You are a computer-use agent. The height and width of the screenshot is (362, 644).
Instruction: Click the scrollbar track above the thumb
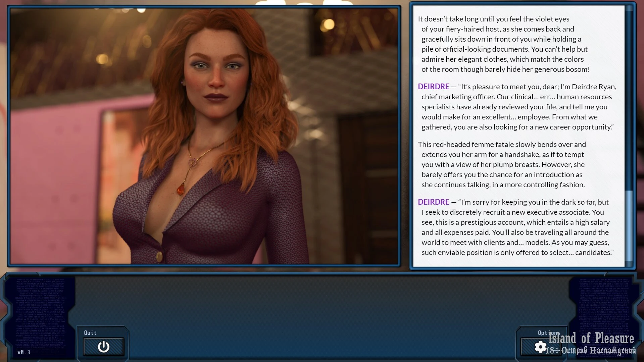(x=629, y=101)
